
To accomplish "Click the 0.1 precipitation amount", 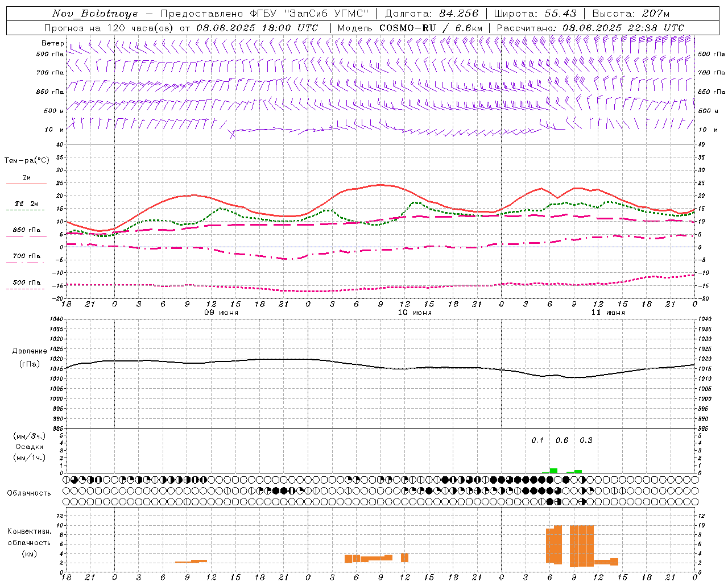I will click(x=537, y=440).
